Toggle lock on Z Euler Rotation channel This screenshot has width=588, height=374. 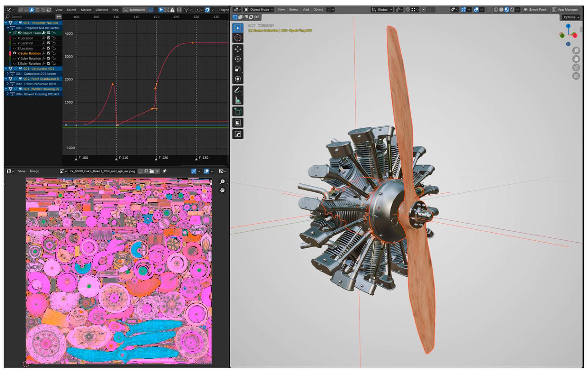[x=54, y=63]
